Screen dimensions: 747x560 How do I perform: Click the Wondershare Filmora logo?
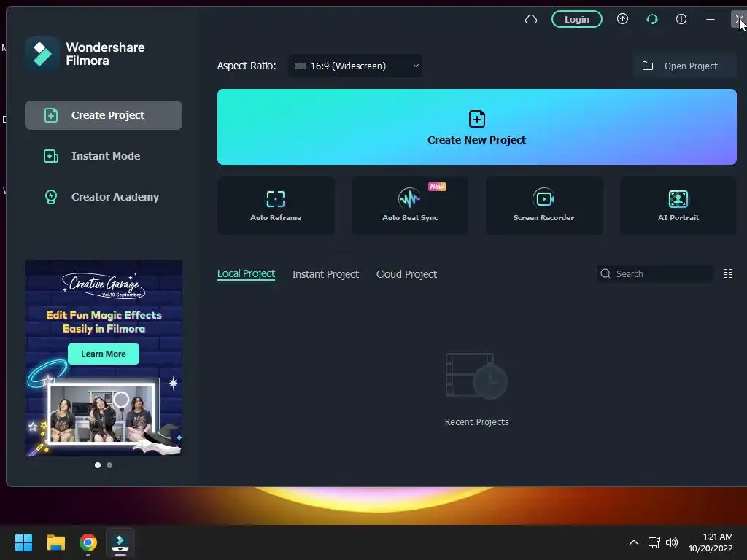42,54
